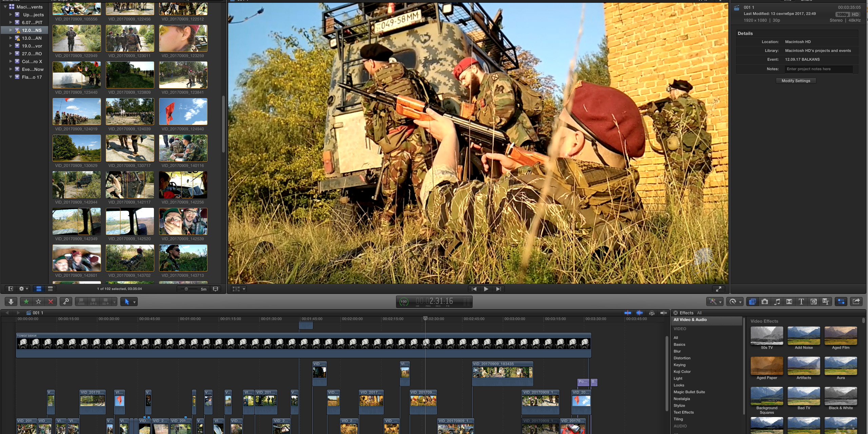Open the Retime speed menu
The image size is (868, 434).
click(x=735, y=301)
